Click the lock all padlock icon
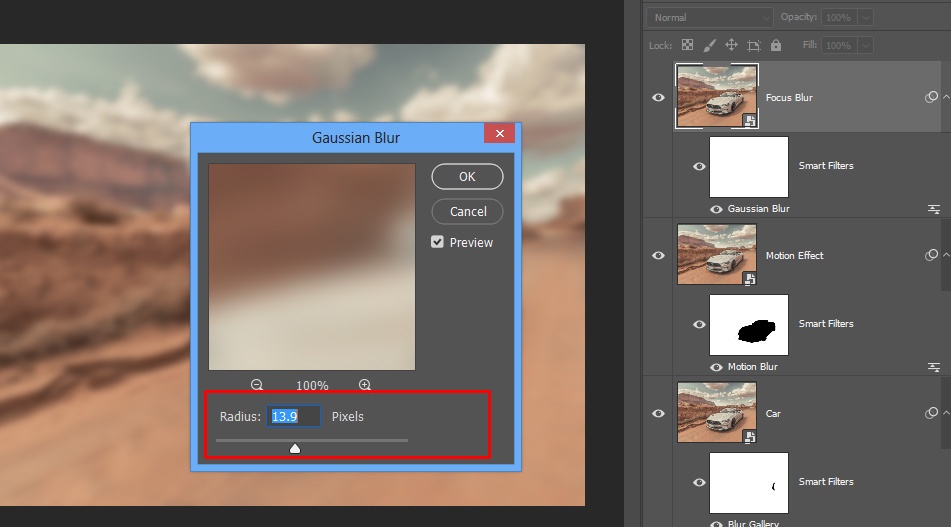This screenshot has height=527, width=951. (776, 45)
